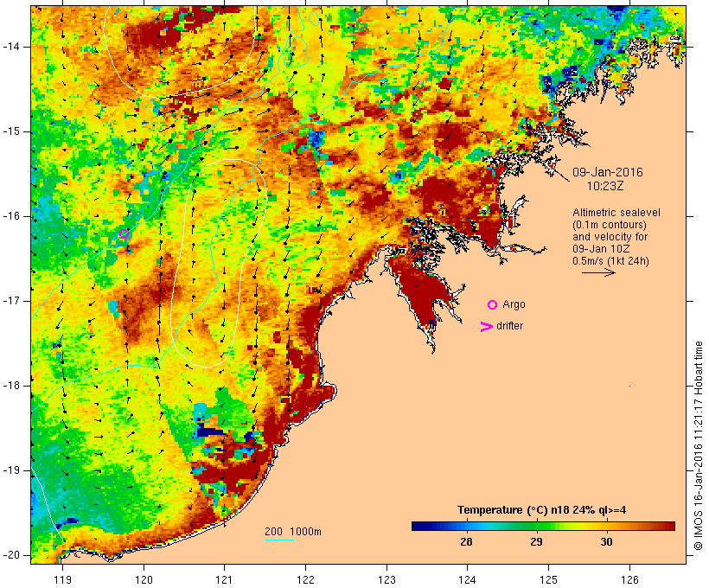Click longitude axis label "120"
Image resolution: width=709 pixels, height=588 pixels.
tap(144, 579)
